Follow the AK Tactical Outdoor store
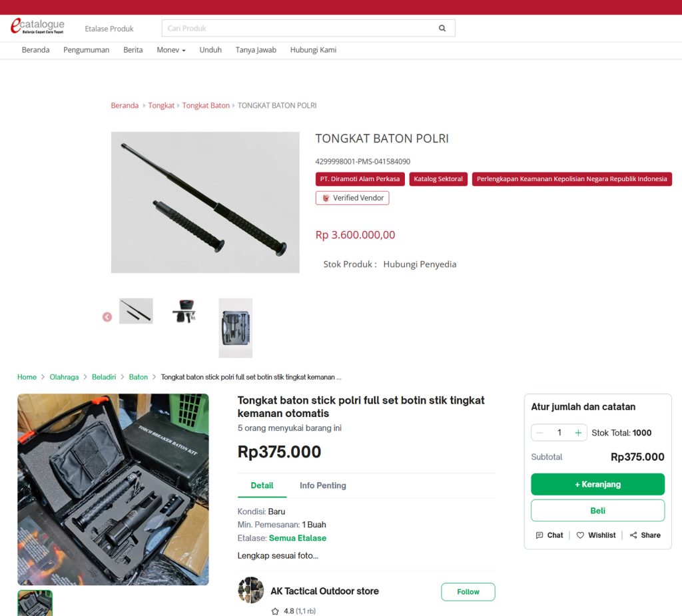This screenshot has height=616, width=682. point(468,592)
